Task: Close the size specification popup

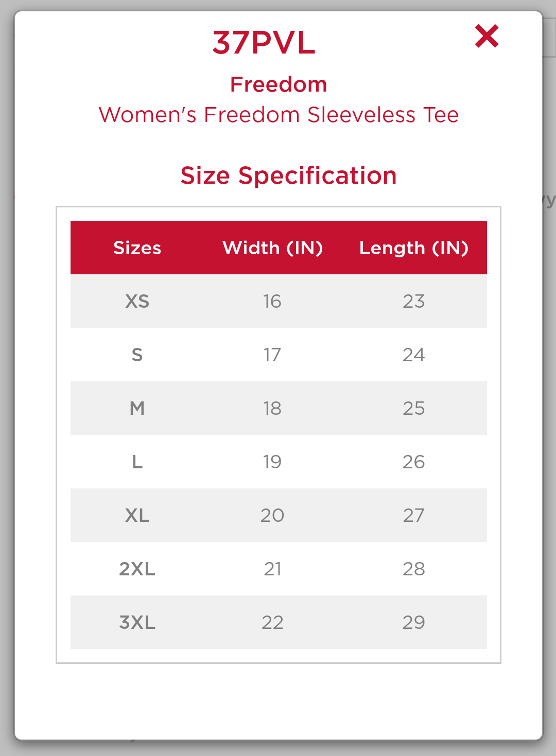Action: coord(486,37)
